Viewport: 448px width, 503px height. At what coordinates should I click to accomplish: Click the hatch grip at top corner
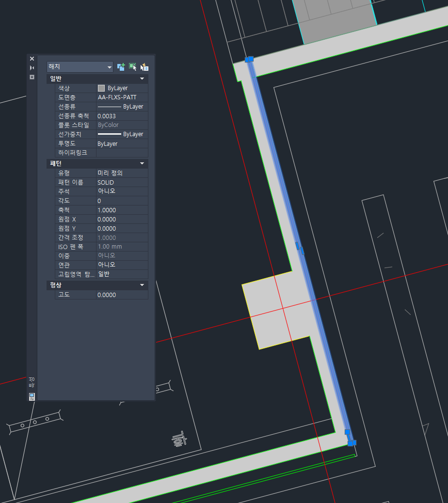tap(249, 59)
